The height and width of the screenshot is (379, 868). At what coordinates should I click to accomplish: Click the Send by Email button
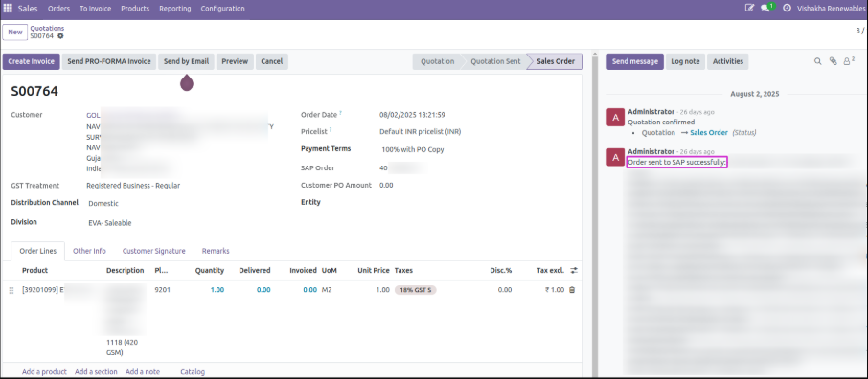pos(186,61)
